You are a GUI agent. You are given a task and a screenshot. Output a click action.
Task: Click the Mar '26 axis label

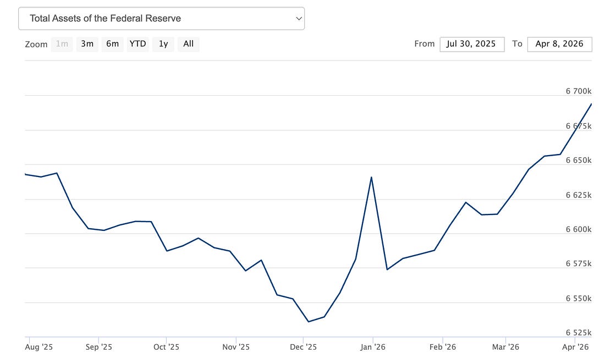pyautogui.click(x=505, y=347)
